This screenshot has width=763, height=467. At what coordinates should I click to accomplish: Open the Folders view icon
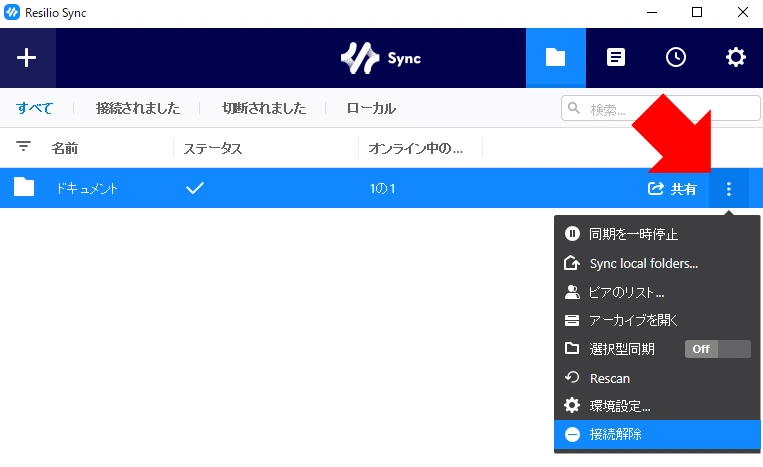pyautogui.click(x=555, y=57)
